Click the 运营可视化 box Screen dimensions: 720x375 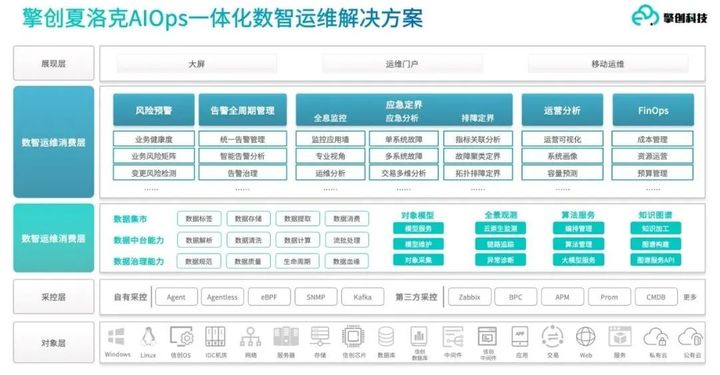[562, 139]
